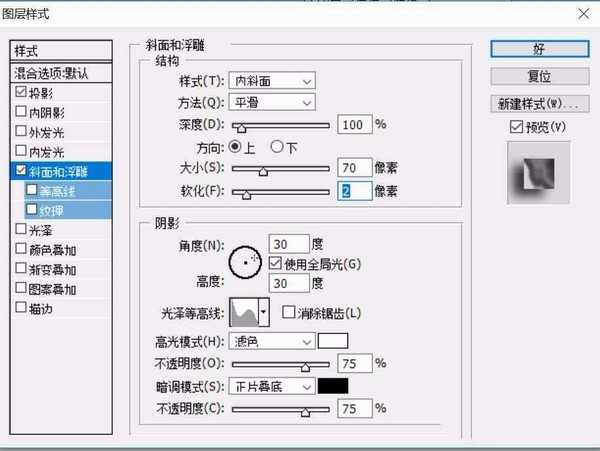Open the 方法 平滑 dropdown
This screenshot has width=600, height=451.
[x=274, y=102]
